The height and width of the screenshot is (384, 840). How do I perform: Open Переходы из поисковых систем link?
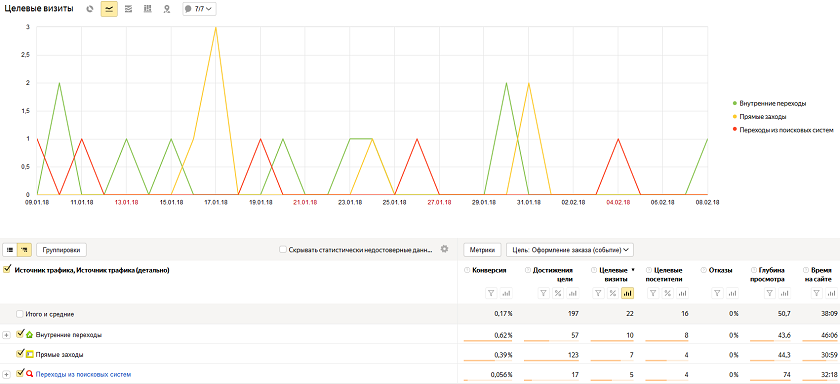83,374
